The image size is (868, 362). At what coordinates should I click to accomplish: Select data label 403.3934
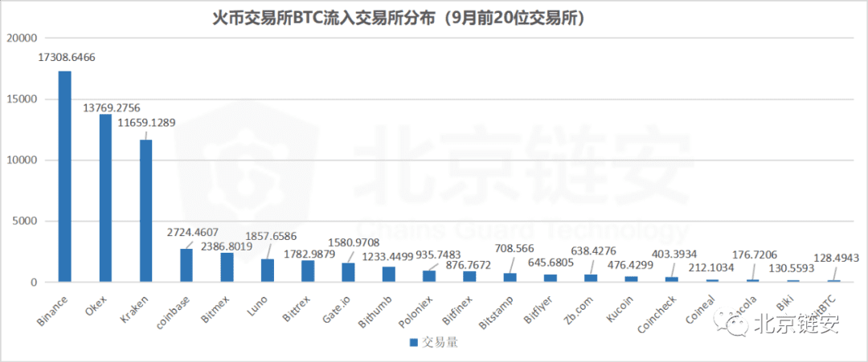tap(674, 254)
